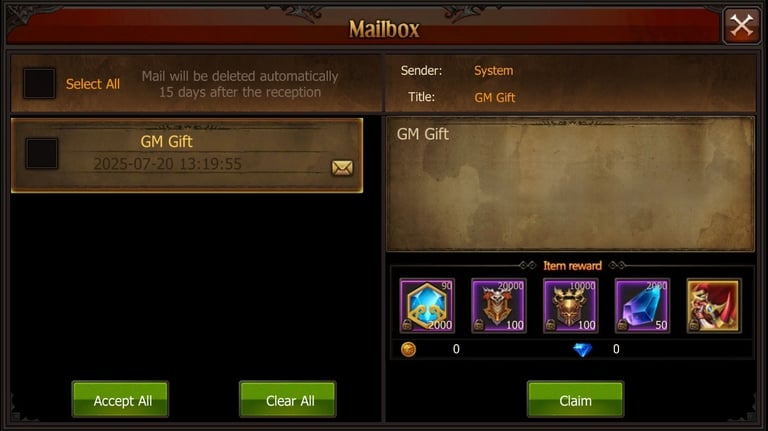768x431 pixels.
Task: Select the golden horned helmet reward item
Action: 570,306
